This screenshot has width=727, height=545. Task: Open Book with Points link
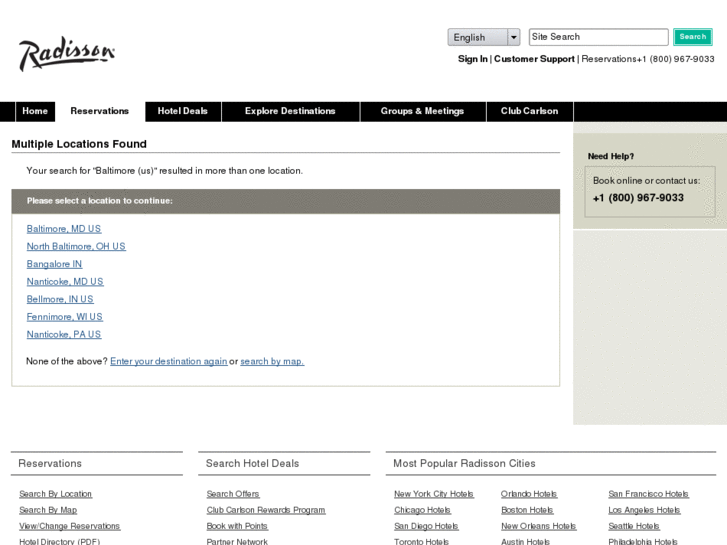(237, 526)
